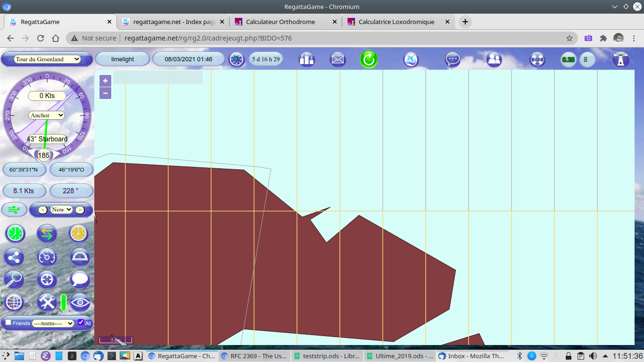Open the Tour du Groenland race dropdown
The image size is (644, 362).
click(47, 59)
